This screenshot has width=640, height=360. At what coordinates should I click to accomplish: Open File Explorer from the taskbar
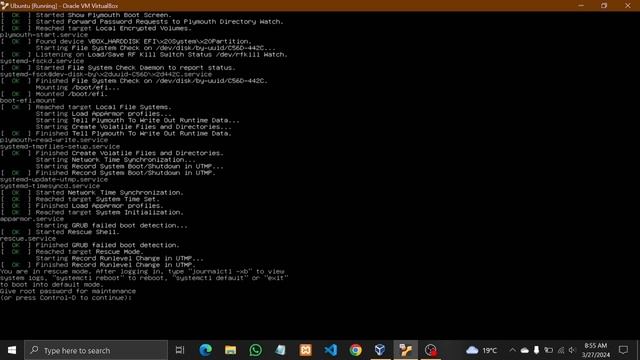point(230,350)
